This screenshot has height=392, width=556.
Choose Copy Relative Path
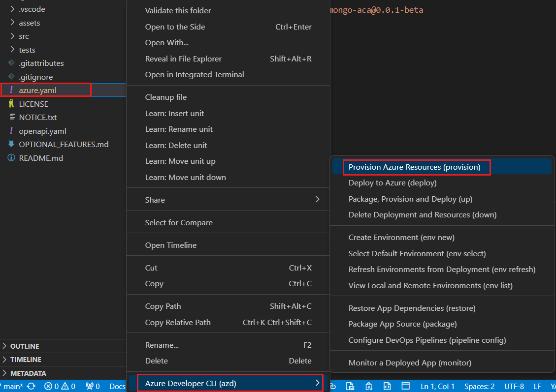click(x=228, y=323)
